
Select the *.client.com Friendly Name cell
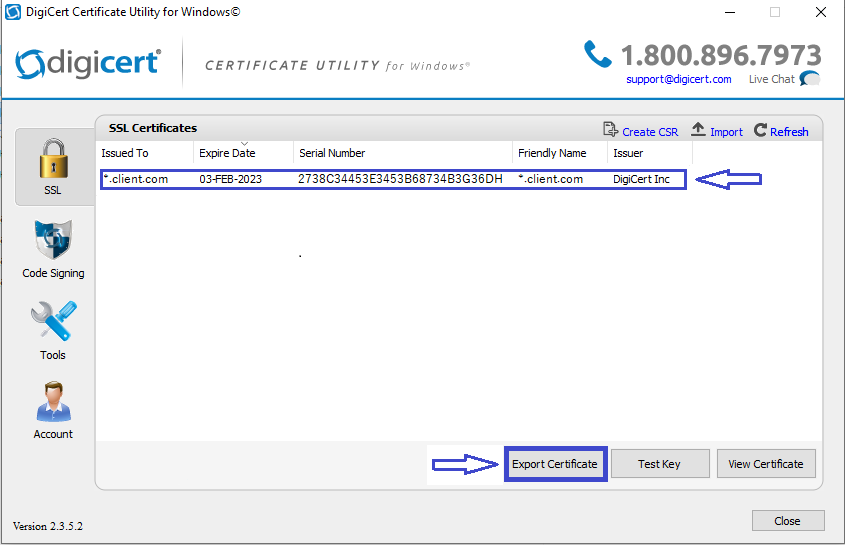pyautogui.click(x=550, y=179)
